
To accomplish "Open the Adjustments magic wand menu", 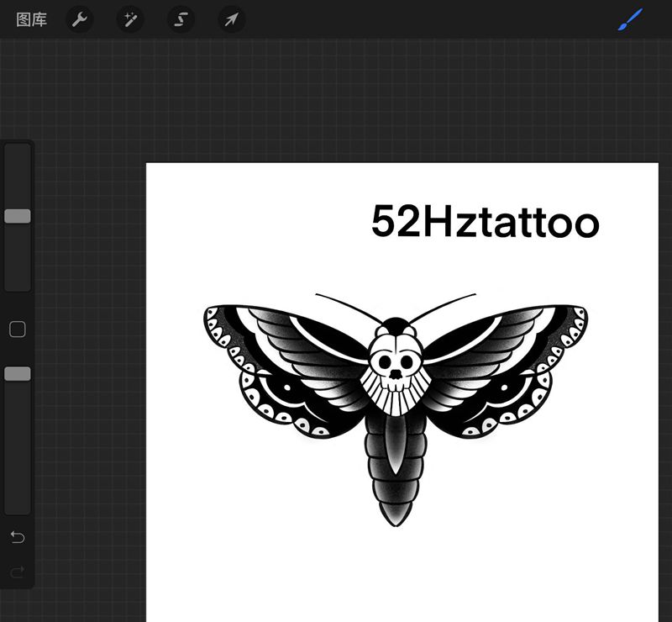I will (130, 19).
